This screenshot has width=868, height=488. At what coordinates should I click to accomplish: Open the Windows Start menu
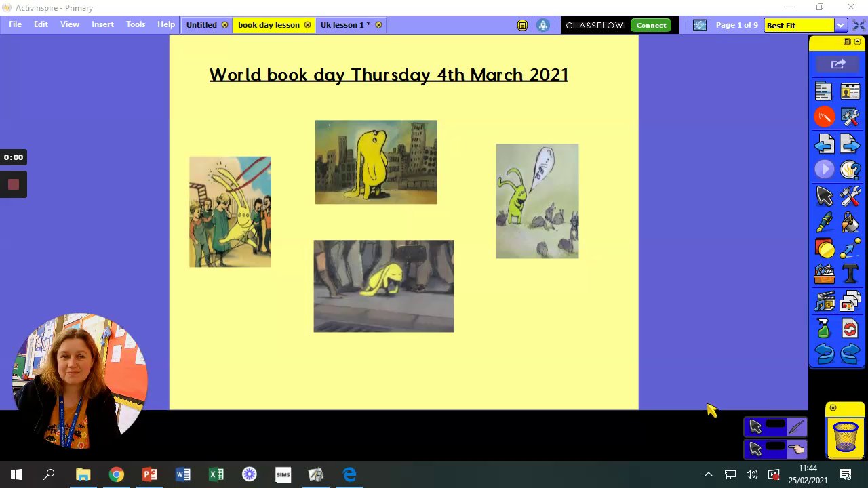[x=16, y=474]
